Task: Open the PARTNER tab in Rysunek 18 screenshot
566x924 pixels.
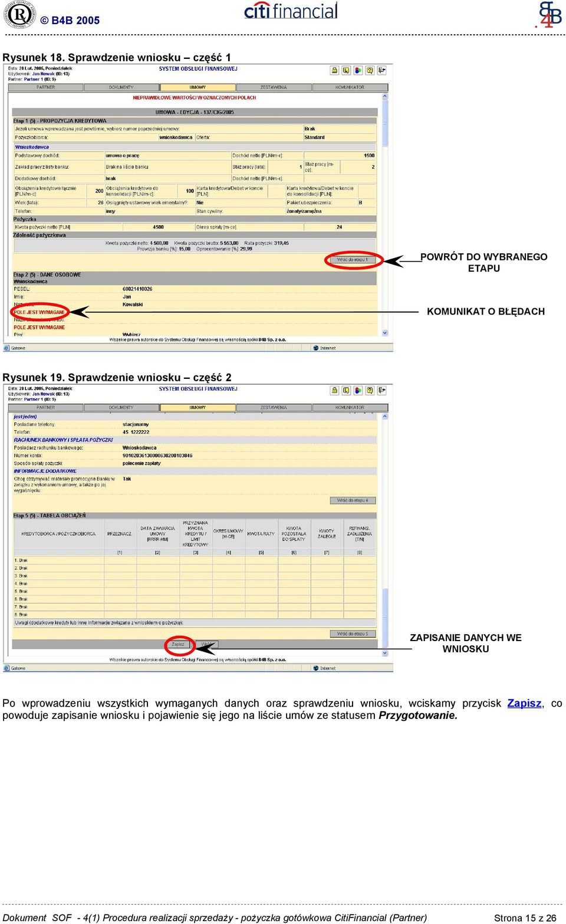Action: tap(45, 87)
